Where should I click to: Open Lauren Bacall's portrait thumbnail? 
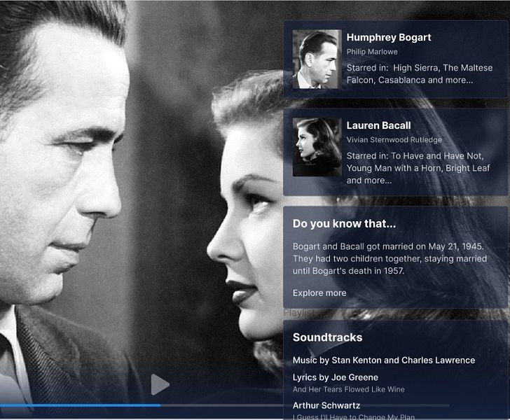coord(317,147)
